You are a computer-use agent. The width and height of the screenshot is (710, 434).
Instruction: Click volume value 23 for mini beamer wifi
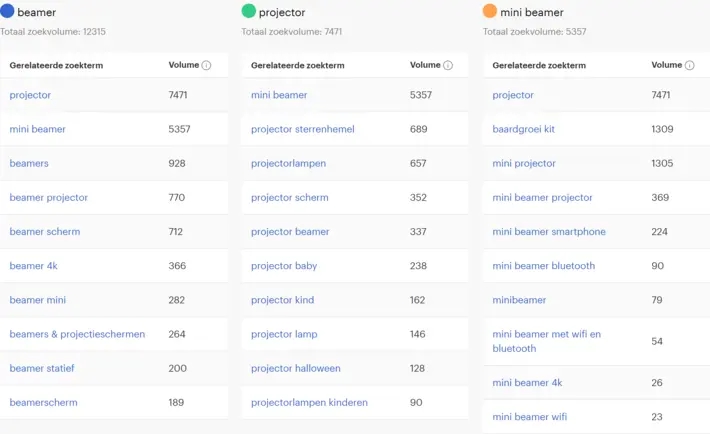tap(657, 417)
